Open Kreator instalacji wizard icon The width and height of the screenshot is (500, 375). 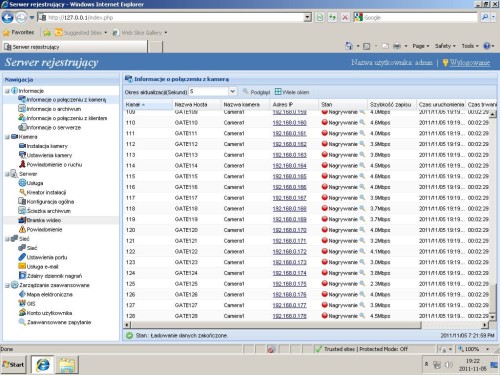pos(22,192)
